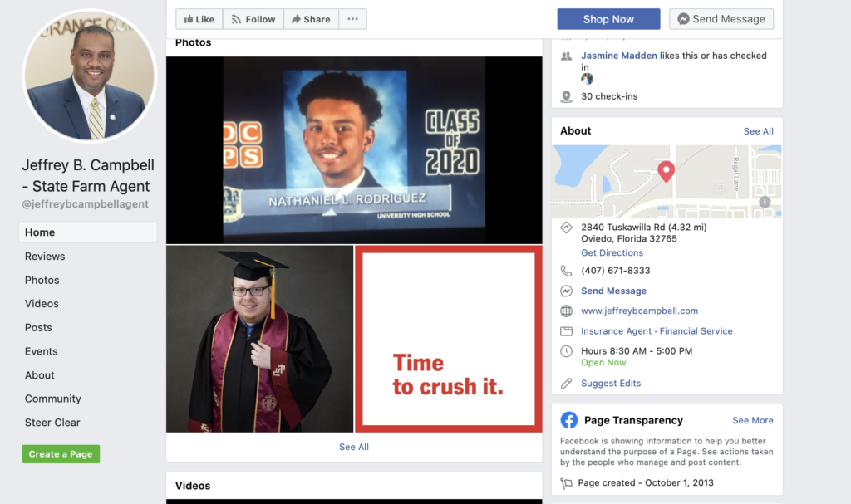Click the check-ins location pin icon
Screen dimensions: 851x504
566,96
